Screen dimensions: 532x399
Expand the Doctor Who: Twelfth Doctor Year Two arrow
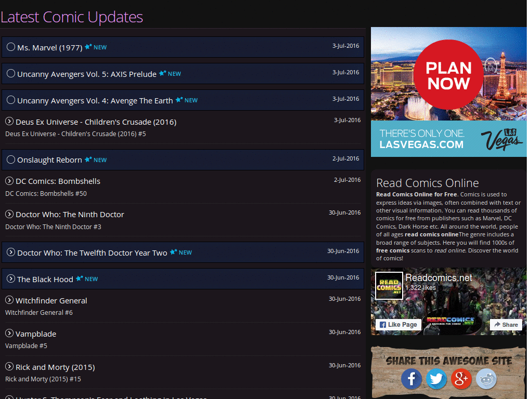point(11,252)
